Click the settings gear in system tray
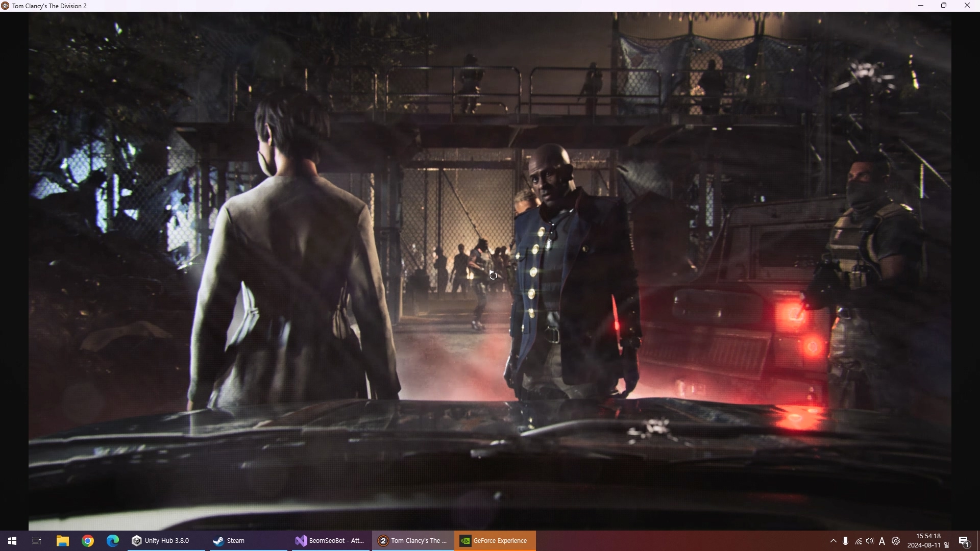The image size is (980, 551). tap(896, 541)
